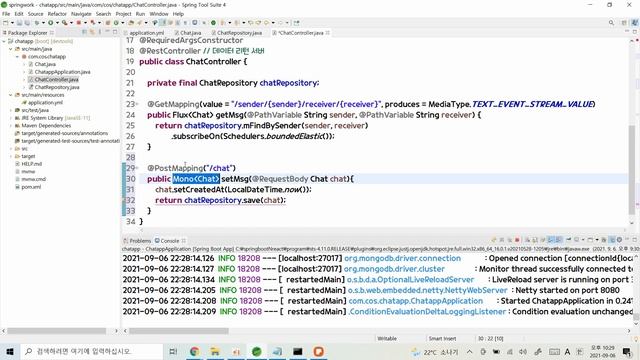
Task: Click the Boot Dashboard green circle icon
Action: pos(213,23)
